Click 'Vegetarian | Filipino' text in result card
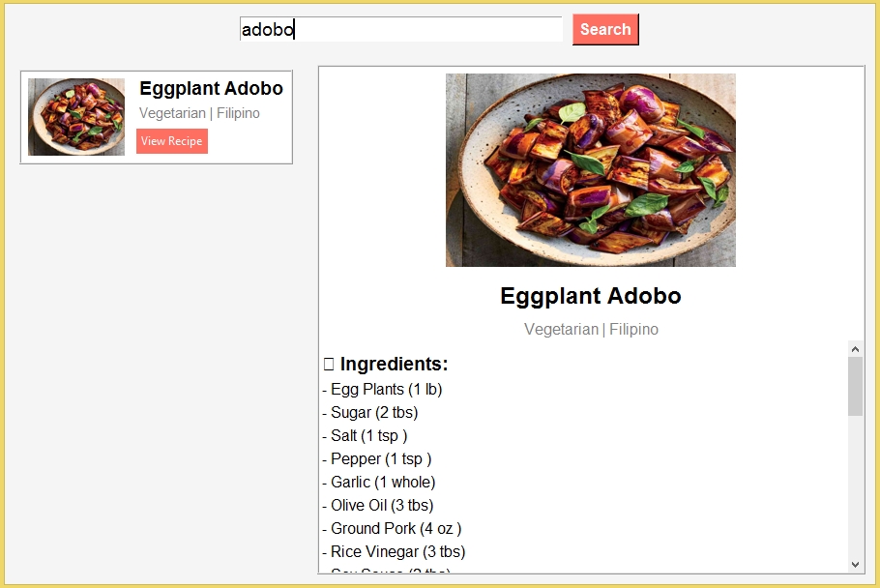Screen dimensions: 880x588 click(x=199, y=113)
